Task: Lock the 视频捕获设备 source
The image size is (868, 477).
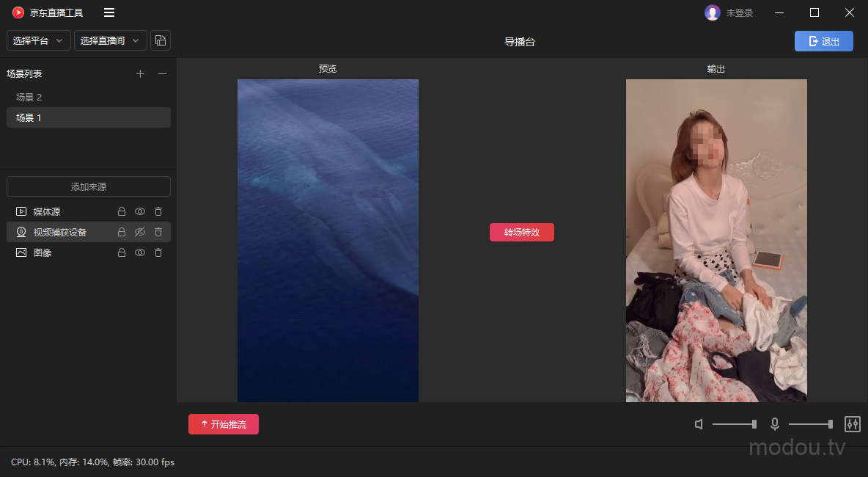Action: [x=122, y=232]
